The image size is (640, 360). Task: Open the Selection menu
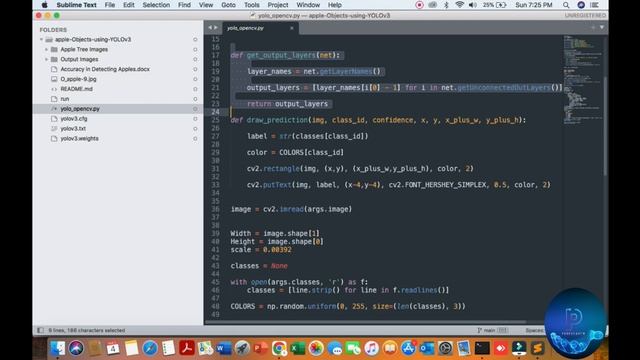tap(156, 5)
